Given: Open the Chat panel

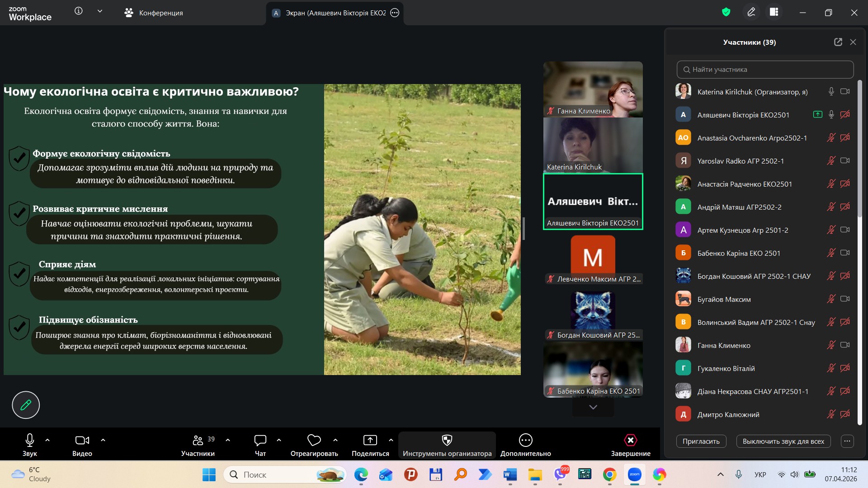Looking at the screenshot, I should [x=260, y=441].
